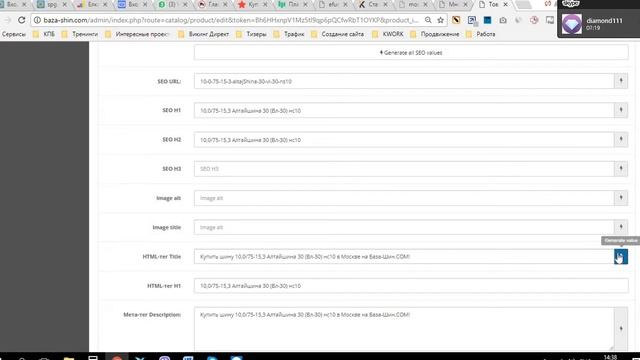Click Generate all SEO values button
Screen dimensions: 640x360
[411, 53]
